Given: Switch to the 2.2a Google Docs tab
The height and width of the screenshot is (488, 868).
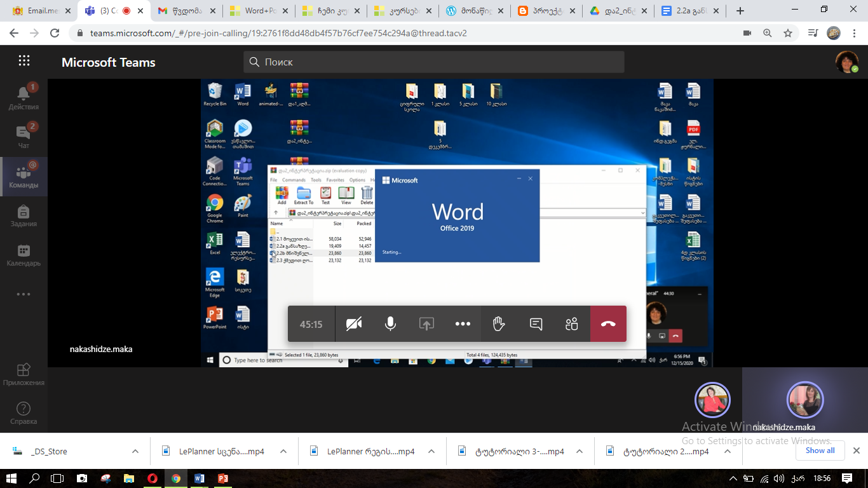Looking at the screenshot, I should click(x=689, y=11).
